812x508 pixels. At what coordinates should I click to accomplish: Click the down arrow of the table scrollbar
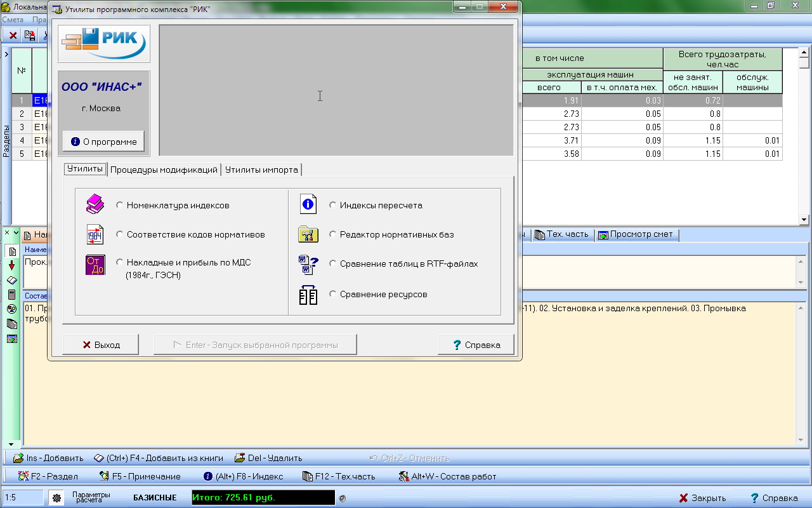pos(804,220)
